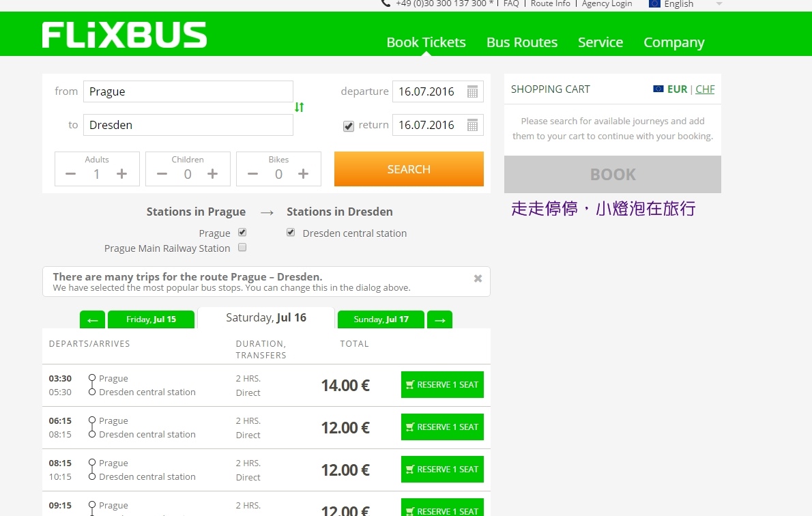The height and width of the screenshot is (516, 812).
Task: Check the Prague Main Railway Station checkbox
Action: pos(242,248)
